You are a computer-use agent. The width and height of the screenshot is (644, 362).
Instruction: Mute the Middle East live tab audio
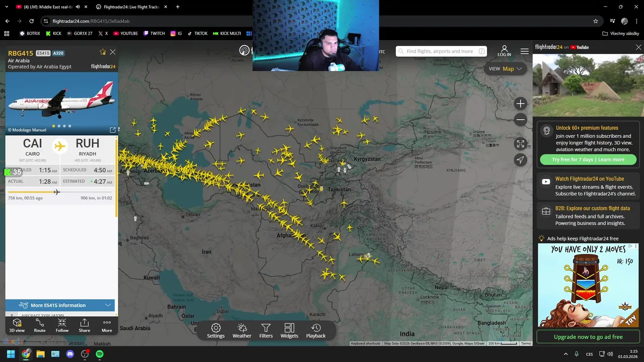click(x=77, y=7)
